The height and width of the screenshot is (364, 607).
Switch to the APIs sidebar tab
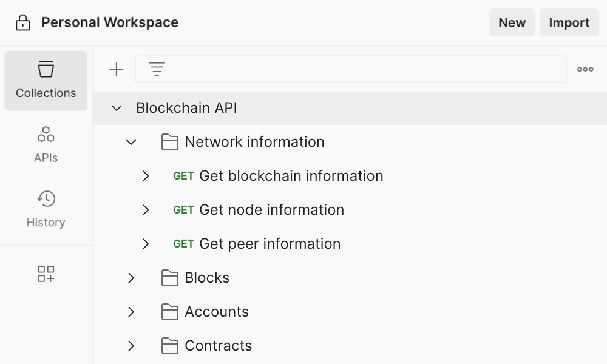(46, 145)
